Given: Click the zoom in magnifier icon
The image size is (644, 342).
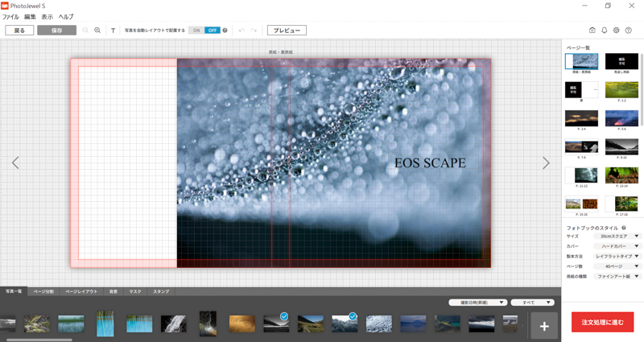Looking at the screenshot, I should (97, 31).
